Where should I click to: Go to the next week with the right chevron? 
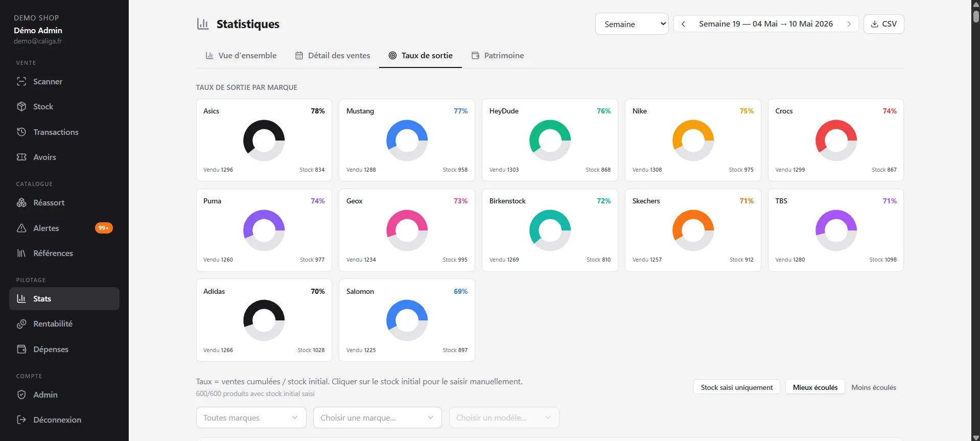(x=849, y=24)
